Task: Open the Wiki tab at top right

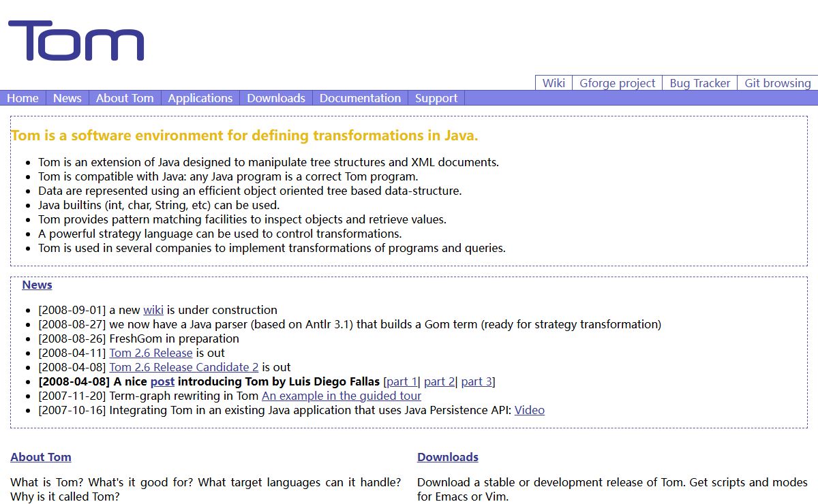Action: tap(554, 83)
